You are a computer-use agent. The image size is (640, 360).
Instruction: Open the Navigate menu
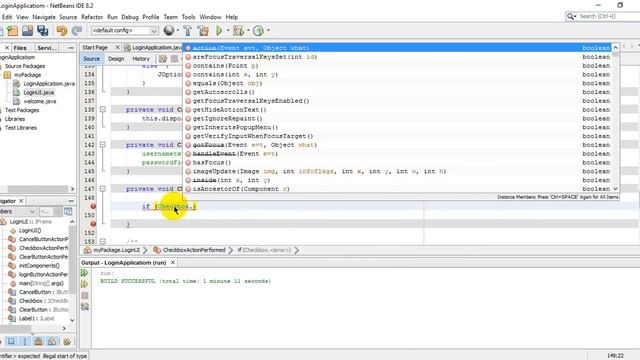(44, 17)
